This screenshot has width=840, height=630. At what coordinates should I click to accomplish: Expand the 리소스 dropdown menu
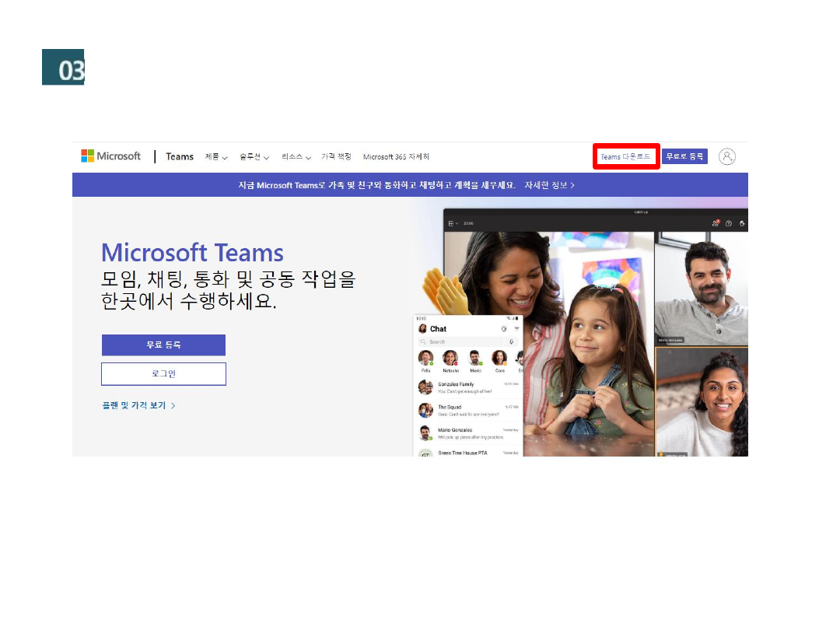(296, 157)
